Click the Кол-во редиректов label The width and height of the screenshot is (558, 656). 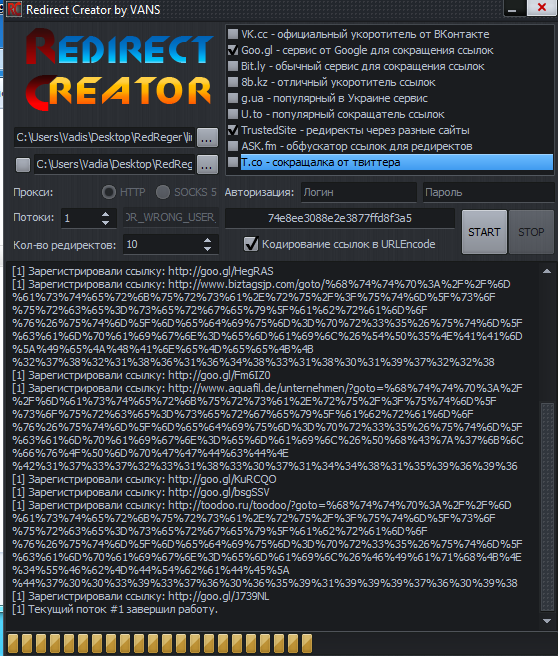pos(64,245)
